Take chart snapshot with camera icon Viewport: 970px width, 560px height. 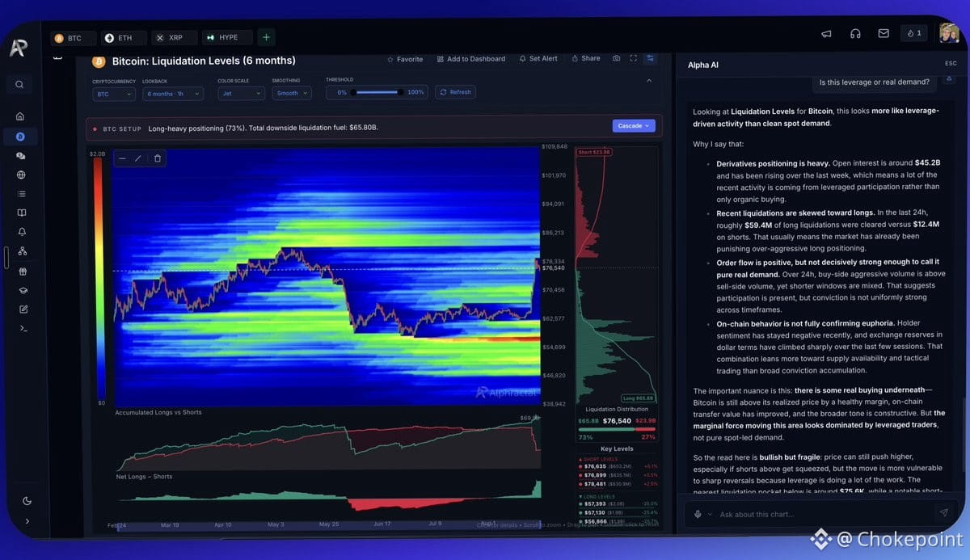(617, 58)
